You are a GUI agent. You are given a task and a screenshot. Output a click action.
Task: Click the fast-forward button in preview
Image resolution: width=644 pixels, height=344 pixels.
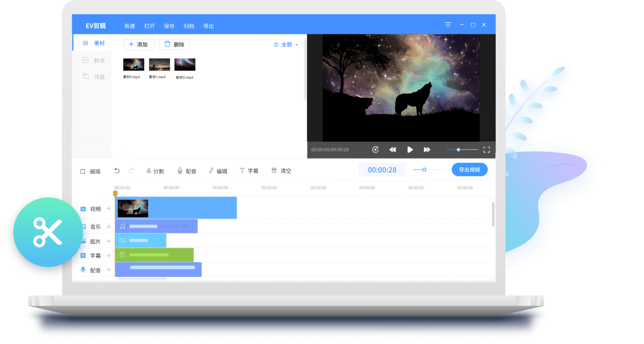tap(427, 150)
